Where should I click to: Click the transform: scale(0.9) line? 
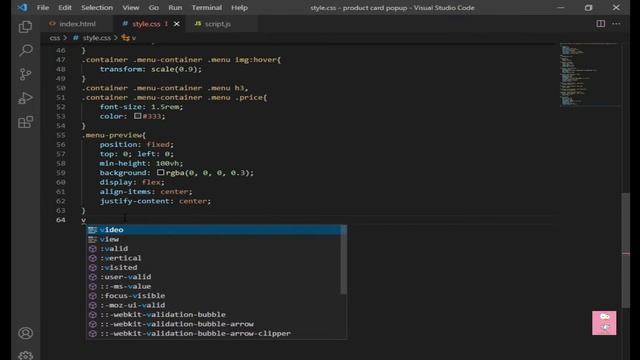[x=151, y=69]
